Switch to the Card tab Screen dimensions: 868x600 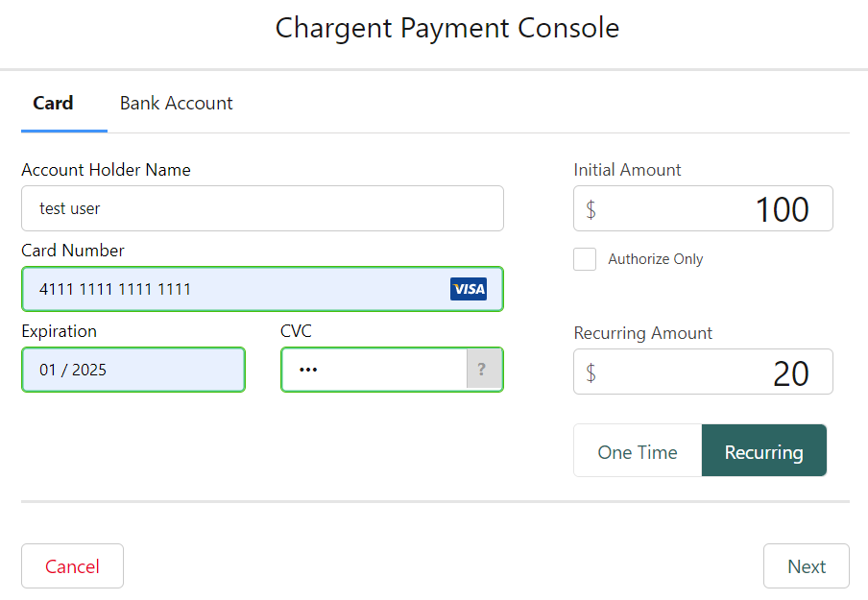(53, 103)
